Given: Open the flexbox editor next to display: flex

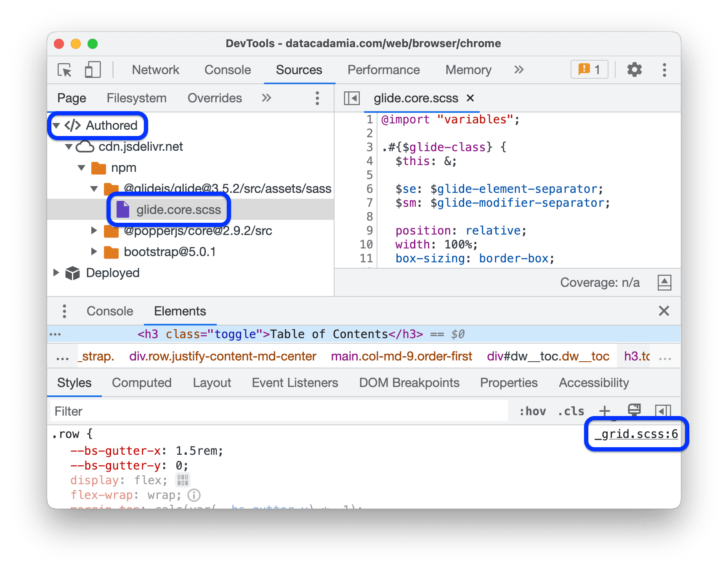Looking at the screenshot, I should point(183,480).
